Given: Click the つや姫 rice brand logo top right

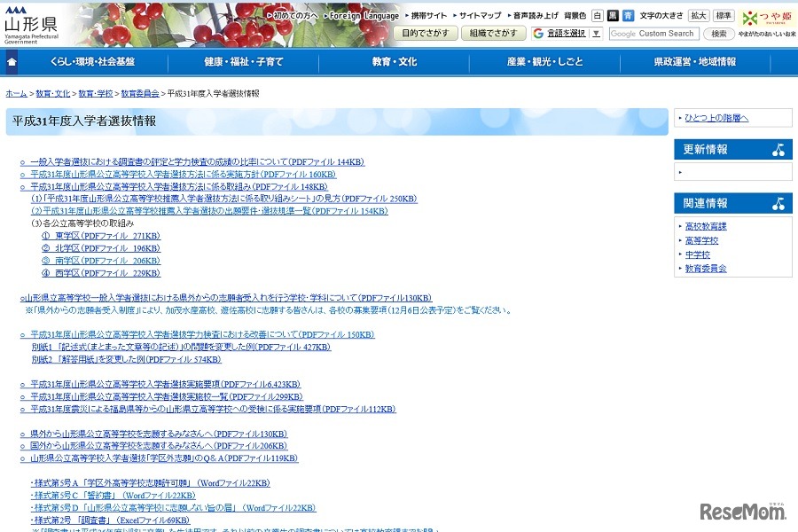Looking at the screenshot, I should (768, 18).
